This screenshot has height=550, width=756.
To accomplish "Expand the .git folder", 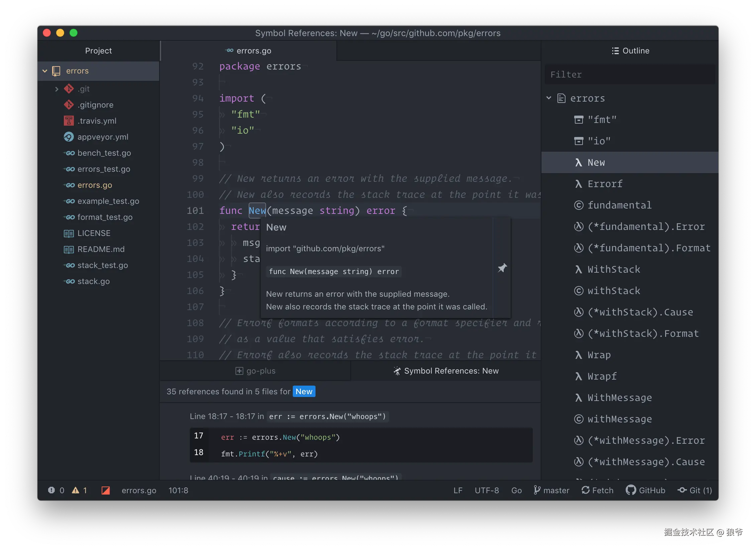I will (x=56, y=89).
